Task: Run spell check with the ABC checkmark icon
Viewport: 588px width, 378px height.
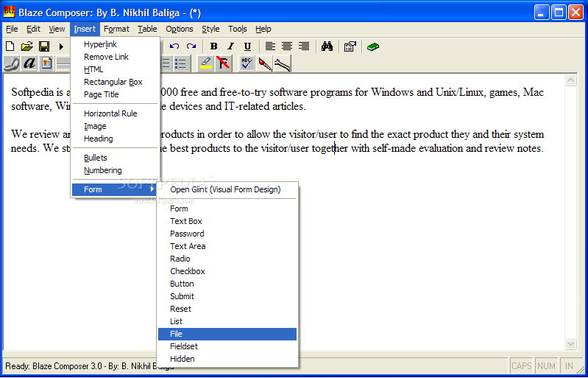Action: [x=247, y=63]
